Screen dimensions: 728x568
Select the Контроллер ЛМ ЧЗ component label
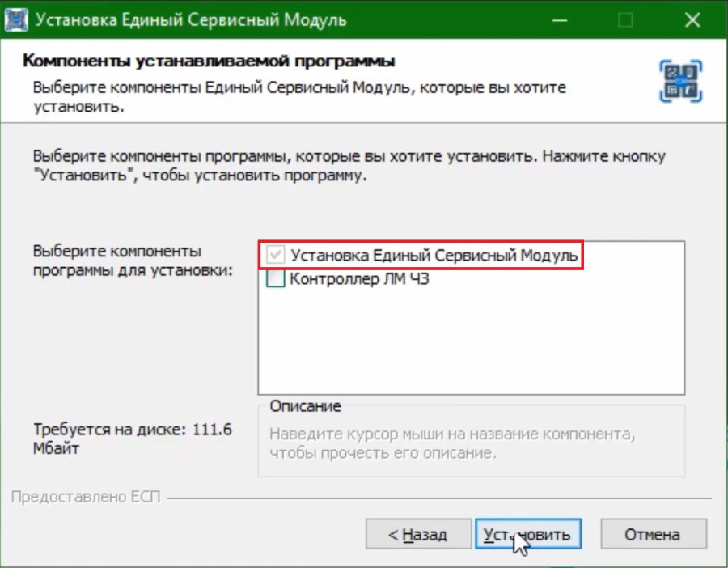tap(359, 278)
